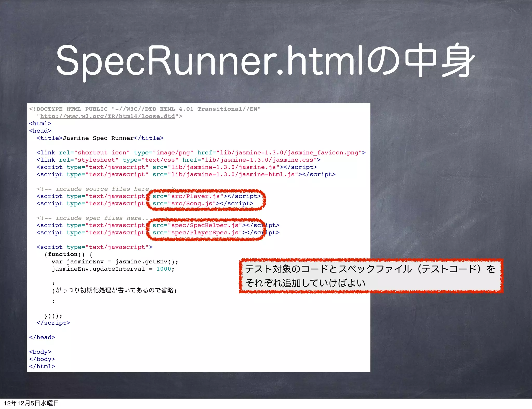Click the opening <body> tag line

[40, 352]
